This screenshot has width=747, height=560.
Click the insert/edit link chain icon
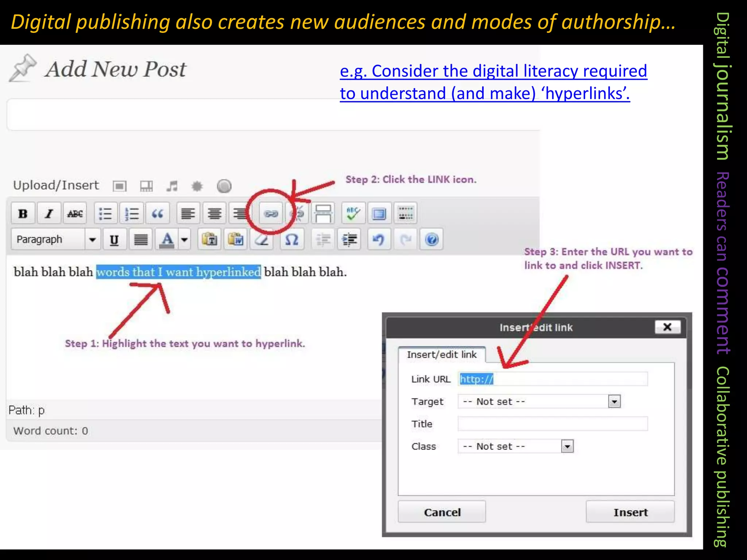pyautogui.click(x=271, y=214)
